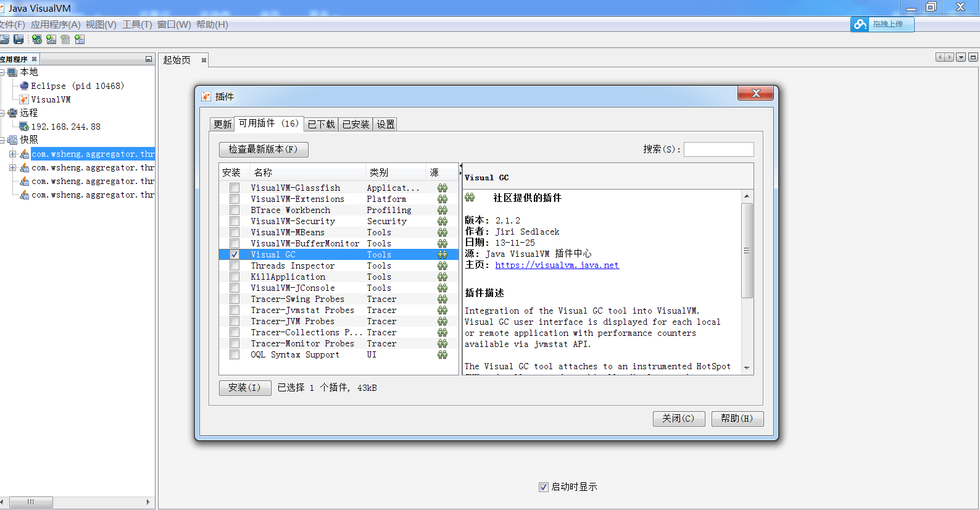Image resolution: width=980 pixels, height=510 pixels.
Task: Open the 视图(V) menu
Action: click(x=101, y=25)
